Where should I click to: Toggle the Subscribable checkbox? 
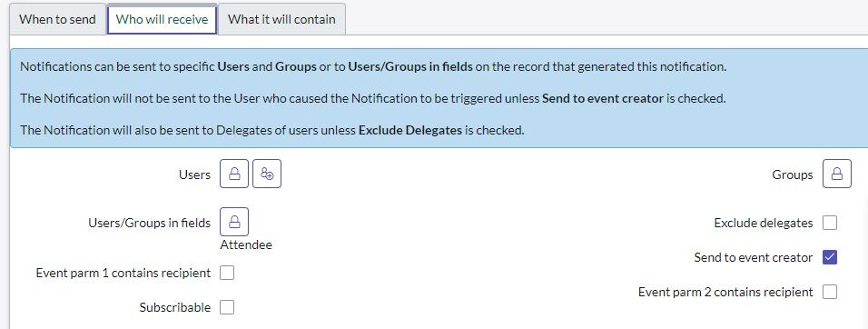coord(227,307)
